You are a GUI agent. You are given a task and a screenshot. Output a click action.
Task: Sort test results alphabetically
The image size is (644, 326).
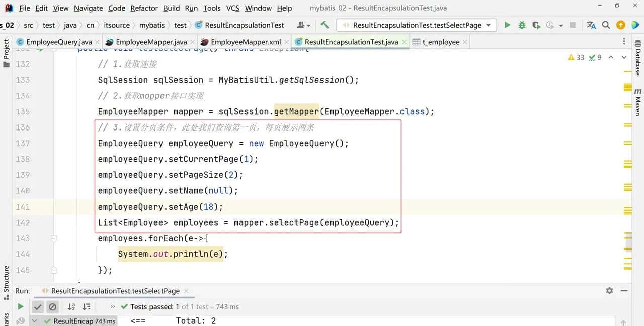point(71,306)
